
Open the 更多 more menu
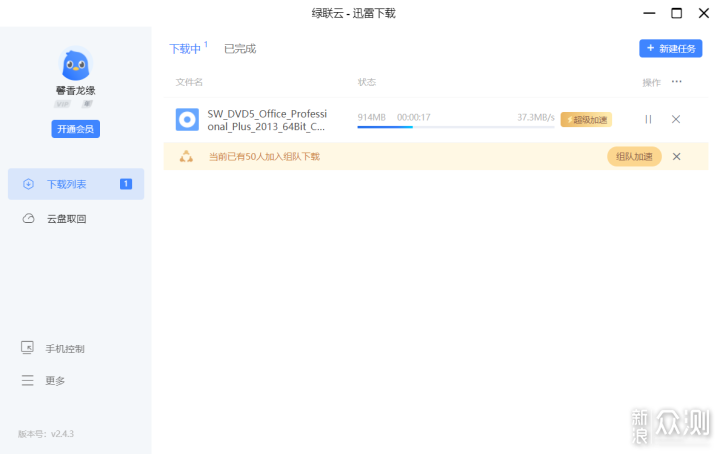(x=55, y=381)
